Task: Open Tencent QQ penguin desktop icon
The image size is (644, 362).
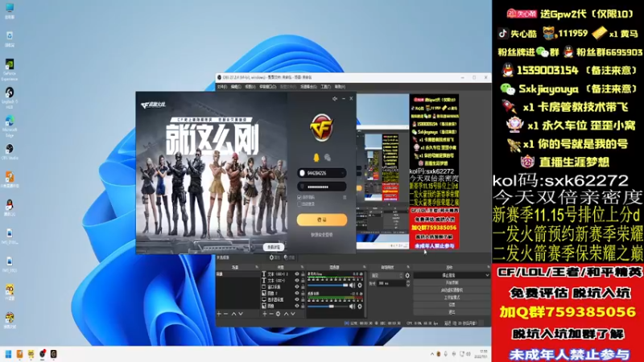Action: pyautogui.click(x=10, y=208)
